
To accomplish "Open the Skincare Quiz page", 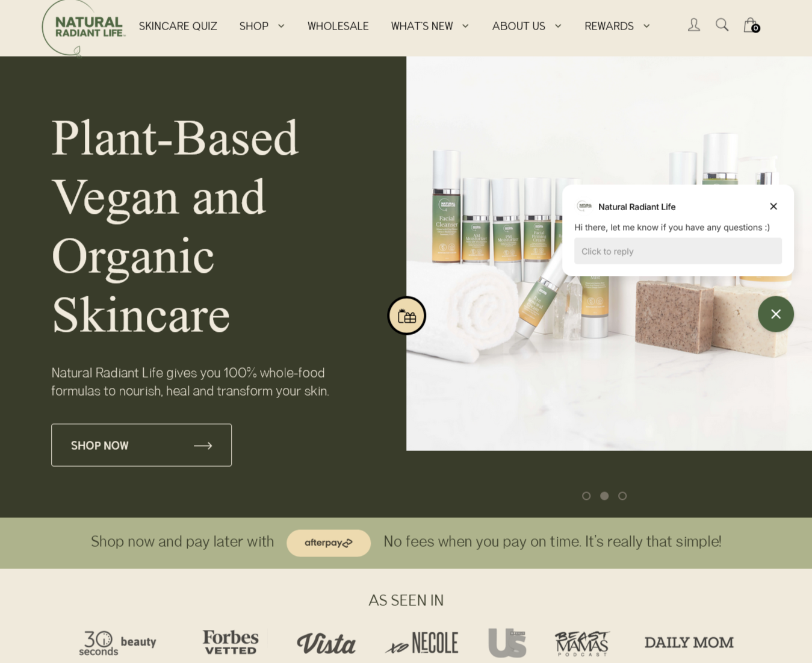I will [178, 26].
